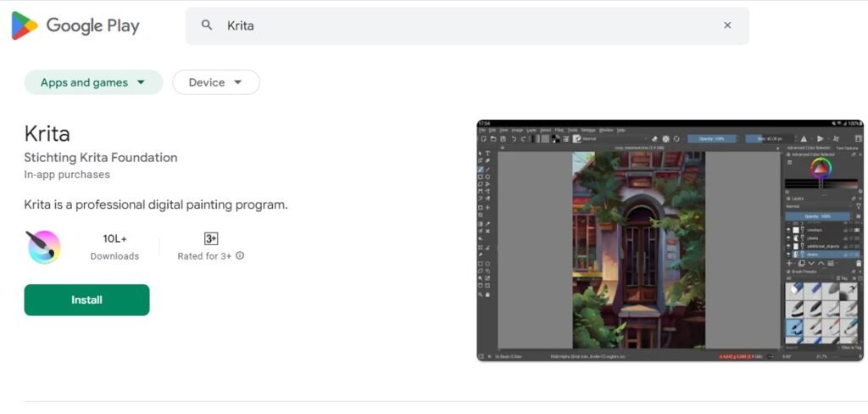Viewport: 868px width, 414px height.
Task: Click the 10L+ Downloads text
Action: tap(114, 247)
